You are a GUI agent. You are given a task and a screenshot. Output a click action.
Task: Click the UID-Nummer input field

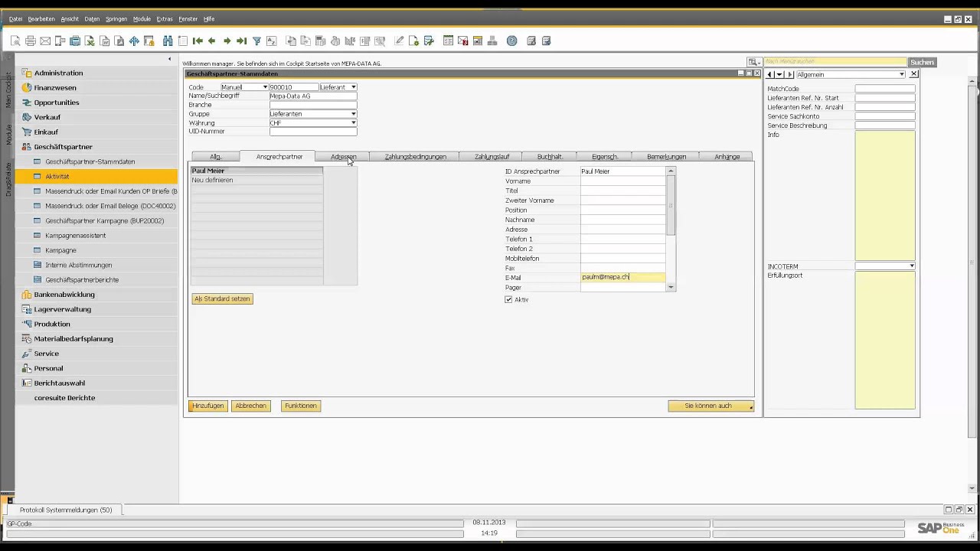tap(313, 132)
